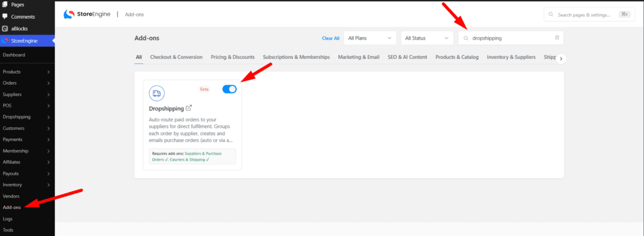Expand Dropshipping submenu arrow
Image resolution: width=644 pixels, height=236 pixels.
click(49, 117)
